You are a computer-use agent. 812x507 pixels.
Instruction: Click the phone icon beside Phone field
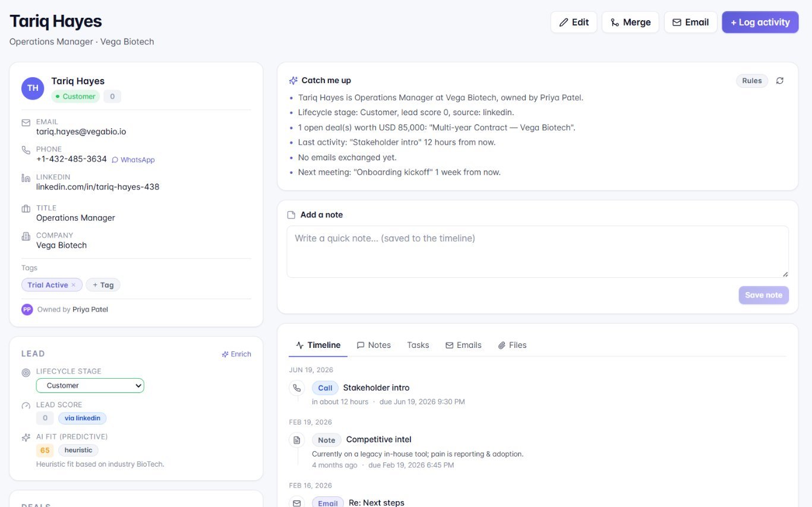pos(26,150)
